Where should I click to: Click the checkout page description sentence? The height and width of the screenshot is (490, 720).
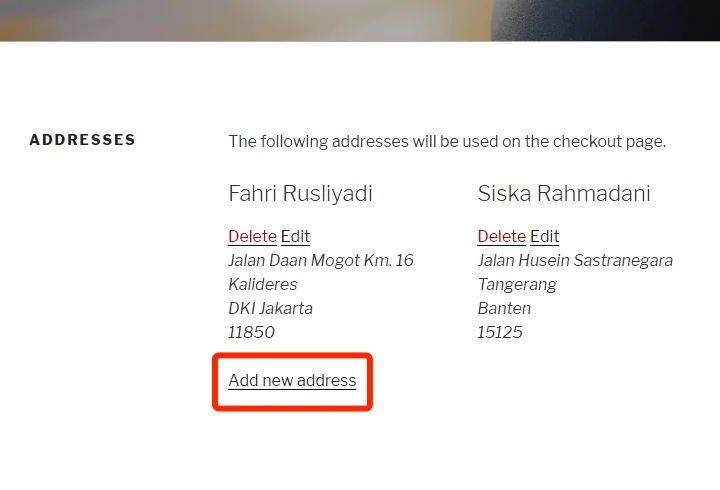tap(447, 141)
